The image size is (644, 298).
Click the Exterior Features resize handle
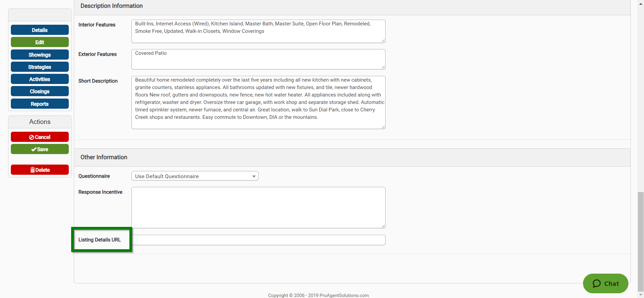[383, 67]
